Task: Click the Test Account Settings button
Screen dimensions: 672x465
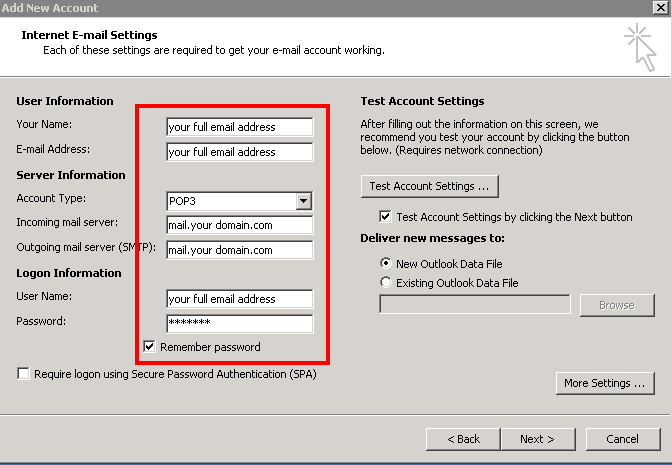Action: click(x=429, y=186)
